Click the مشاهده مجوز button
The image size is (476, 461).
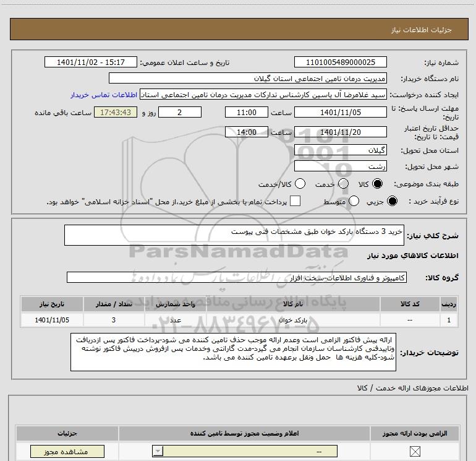click(x=67, y=452)
